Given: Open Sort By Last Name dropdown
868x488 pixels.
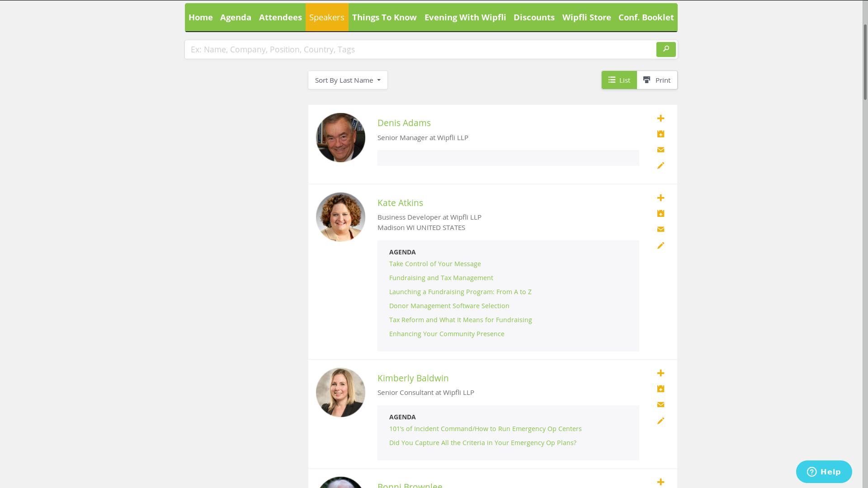Looking at the screenshot, I should 348,80.
